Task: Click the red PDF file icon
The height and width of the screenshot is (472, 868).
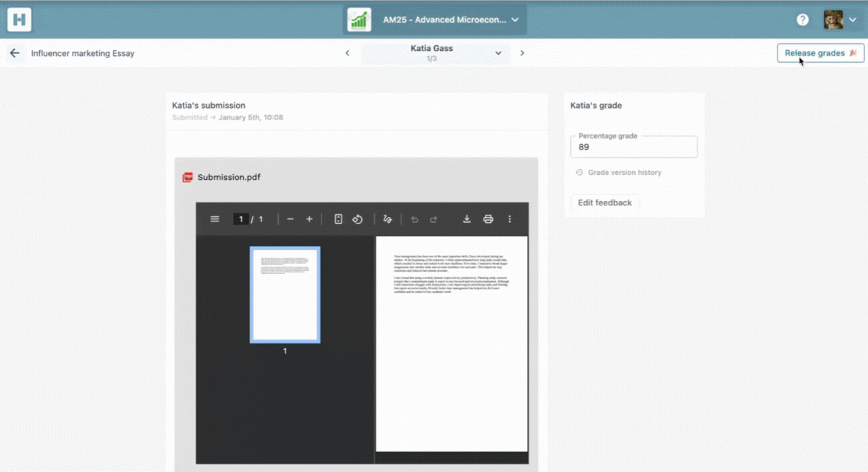Action: pyautogui.click(x=188, y=177)
